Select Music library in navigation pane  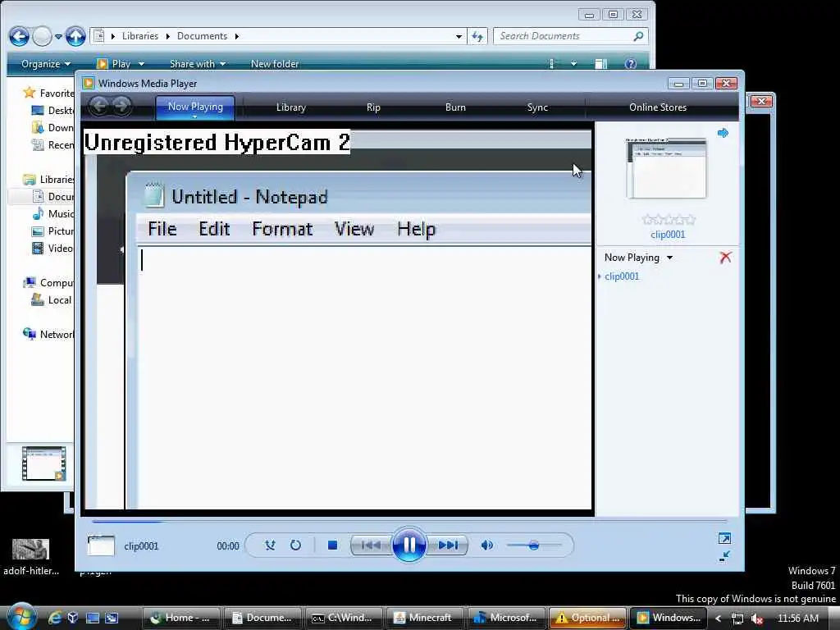52,214
